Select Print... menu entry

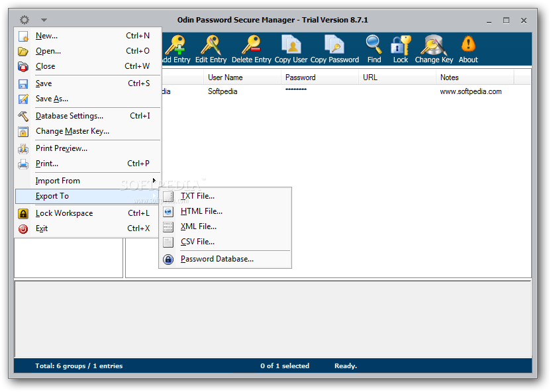click(88, 164)
